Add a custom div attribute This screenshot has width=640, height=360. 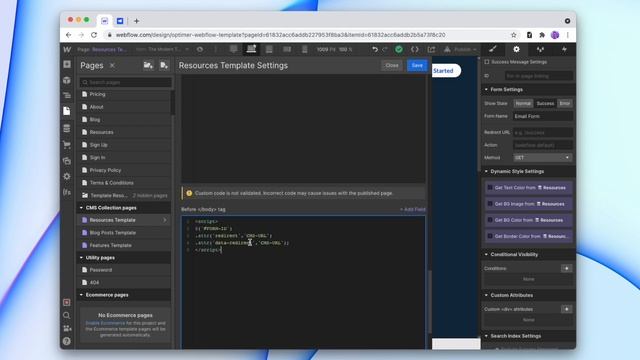coord(567,309)
